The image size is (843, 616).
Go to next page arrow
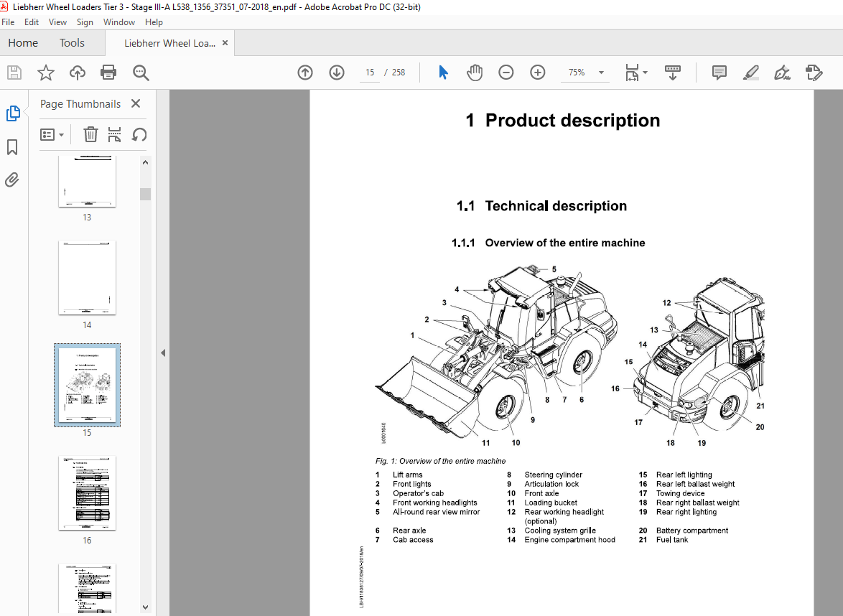tap(337, 73)
